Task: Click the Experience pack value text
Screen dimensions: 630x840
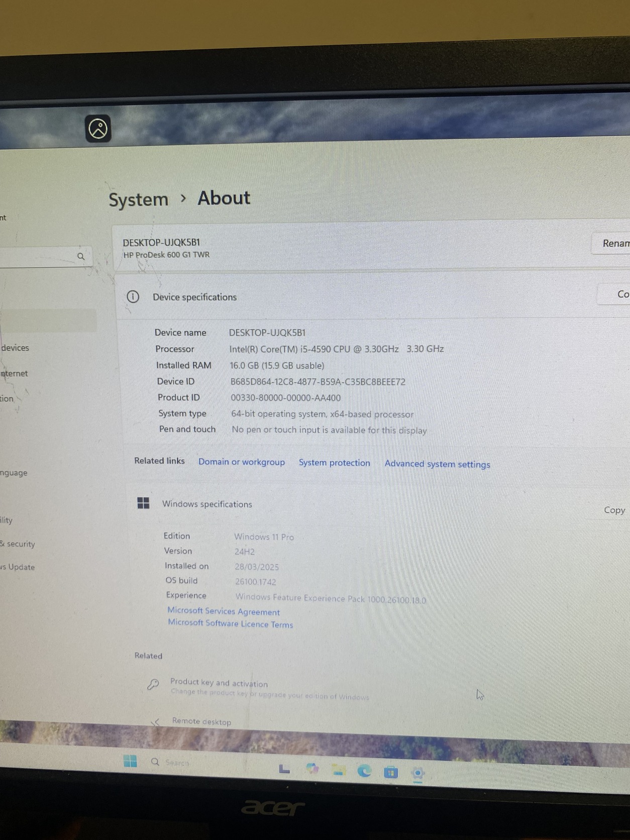Action: 331,598
